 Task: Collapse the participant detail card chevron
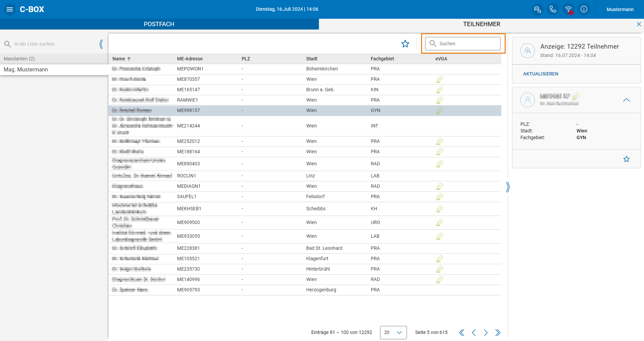click(627, 100)
